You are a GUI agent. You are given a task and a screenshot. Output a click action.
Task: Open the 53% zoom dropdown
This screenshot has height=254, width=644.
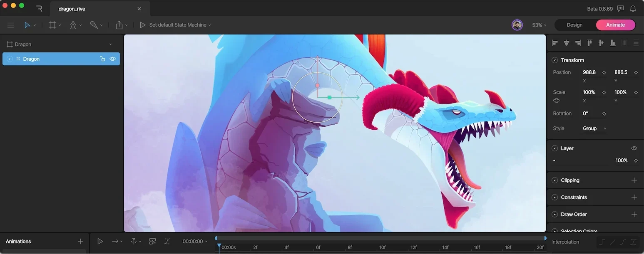tap(539, 25)
